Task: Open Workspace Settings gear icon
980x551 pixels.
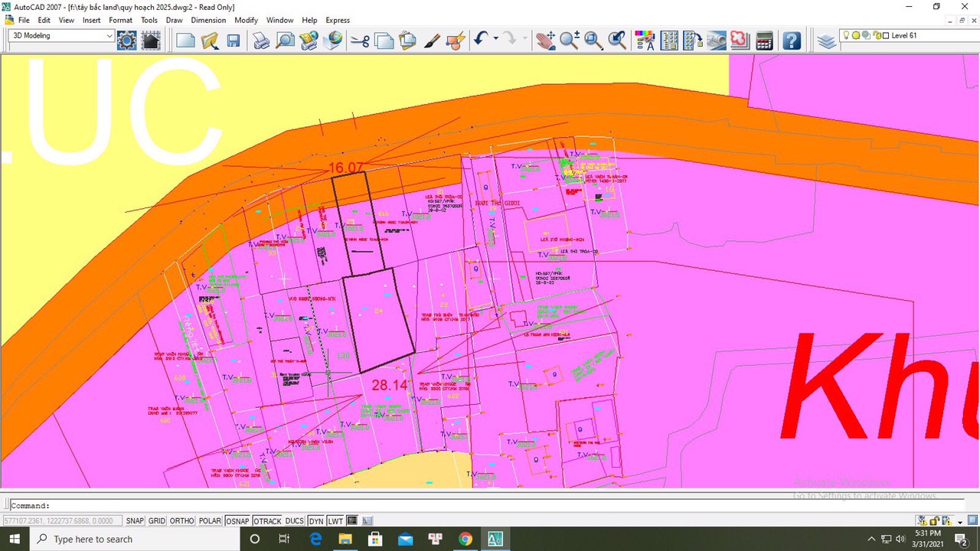Action: [x=126, y=41]
